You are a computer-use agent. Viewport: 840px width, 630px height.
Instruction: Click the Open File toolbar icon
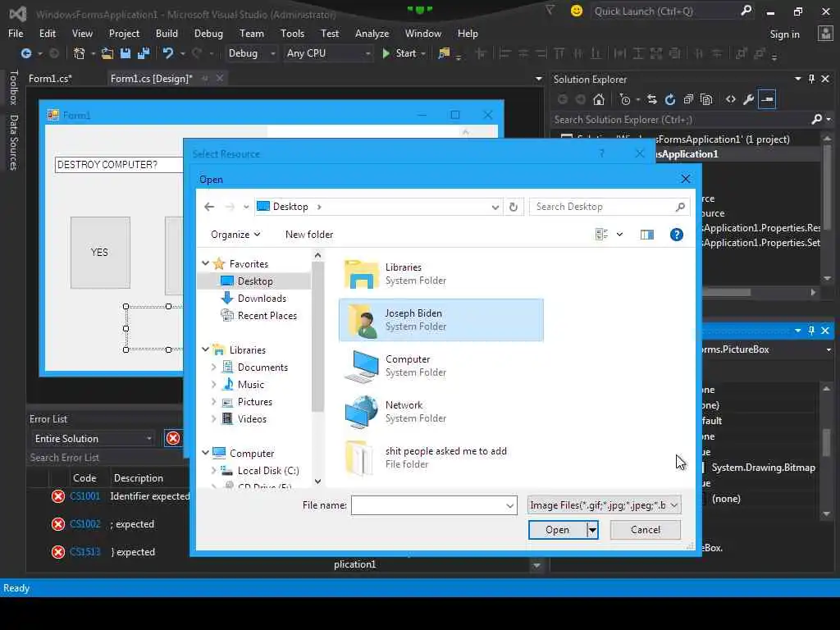click(x=107, y=53)
